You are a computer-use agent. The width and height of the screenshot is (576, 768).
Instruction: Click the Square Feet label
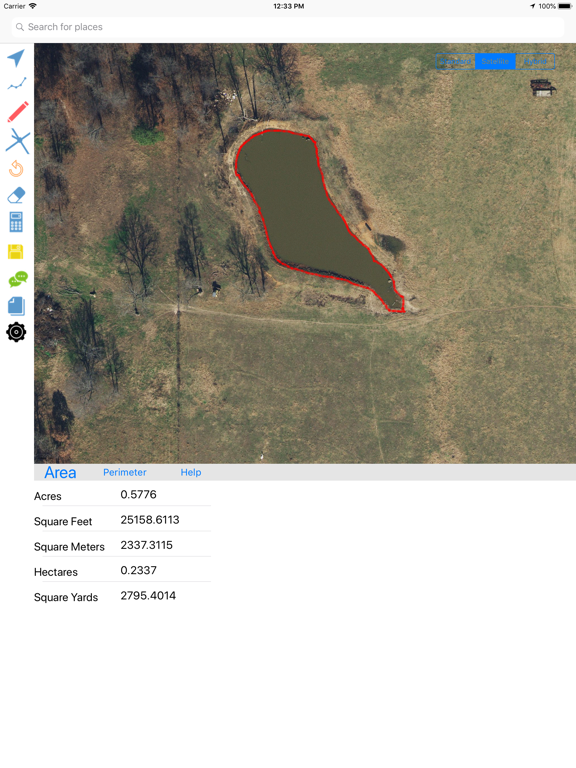[x=63, y=522]
